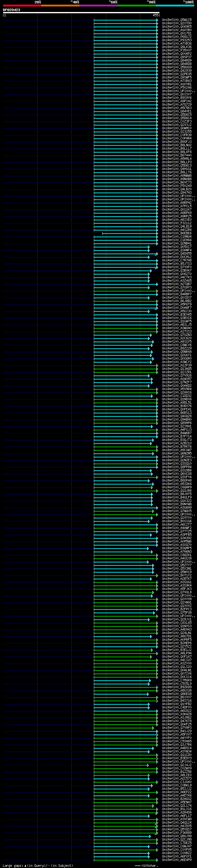Select hit label UniRef100_Q84VE1
197x868 pixels.
pos(177,111)
